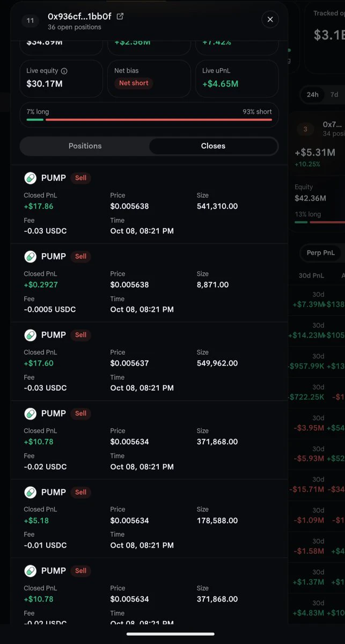Viewport: 345px width, 644px height.
Task: Open the 0x936cf...1bb0f wallet address
Action: (x=79, y=16)
